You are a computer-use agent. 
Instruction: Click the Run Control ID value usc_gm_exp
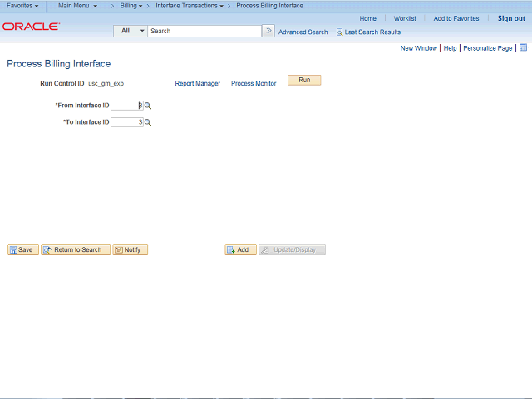tap(106, 83)
